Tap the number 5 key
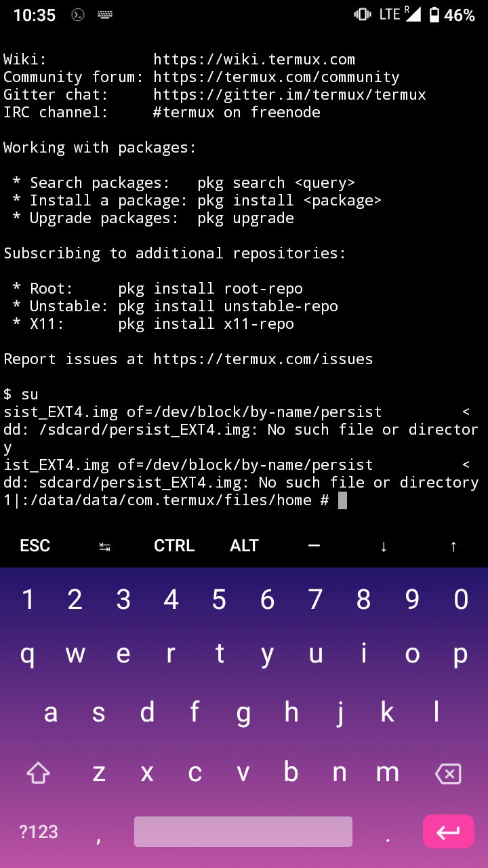488x868 pixels. [219, 599]
